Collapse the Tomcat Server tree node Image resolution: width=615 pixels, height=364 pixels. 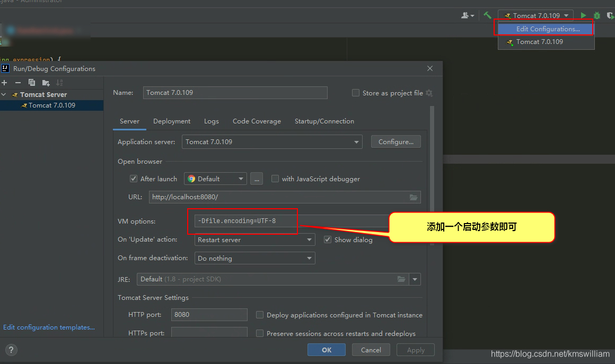4,94
